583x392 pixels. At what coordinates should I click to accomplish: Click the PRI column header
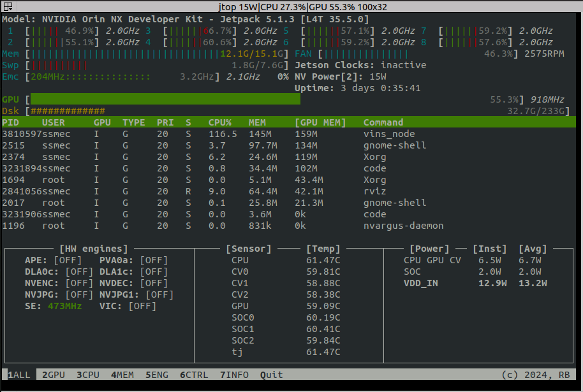165,122
